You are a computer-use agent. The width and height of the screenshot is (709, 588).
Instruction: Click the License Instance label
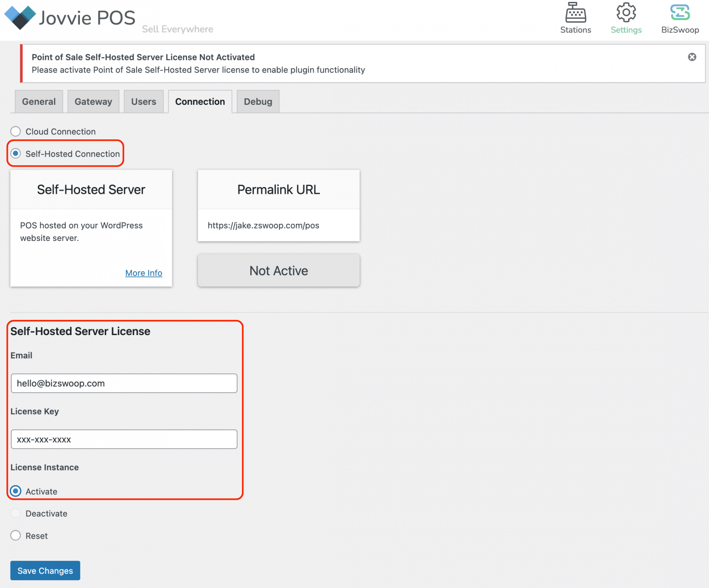point(45,467)
